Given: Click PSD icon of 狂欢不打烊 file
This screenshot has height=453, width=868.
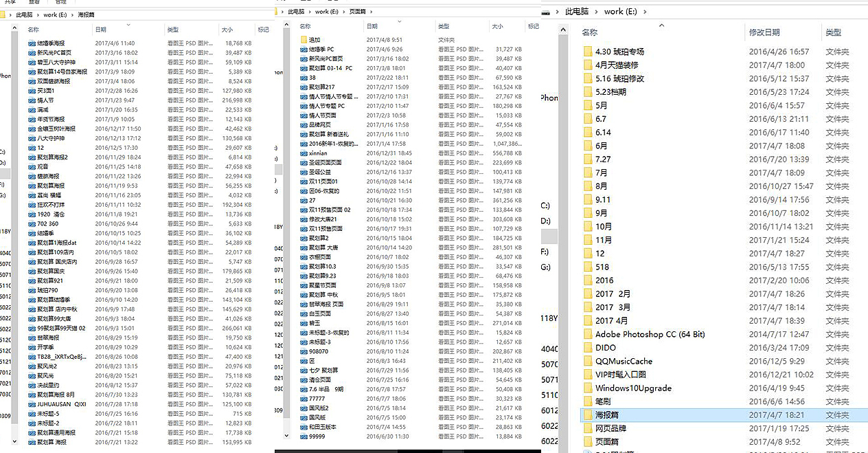Looking at the screenshot, I should (x=32, y=205).
